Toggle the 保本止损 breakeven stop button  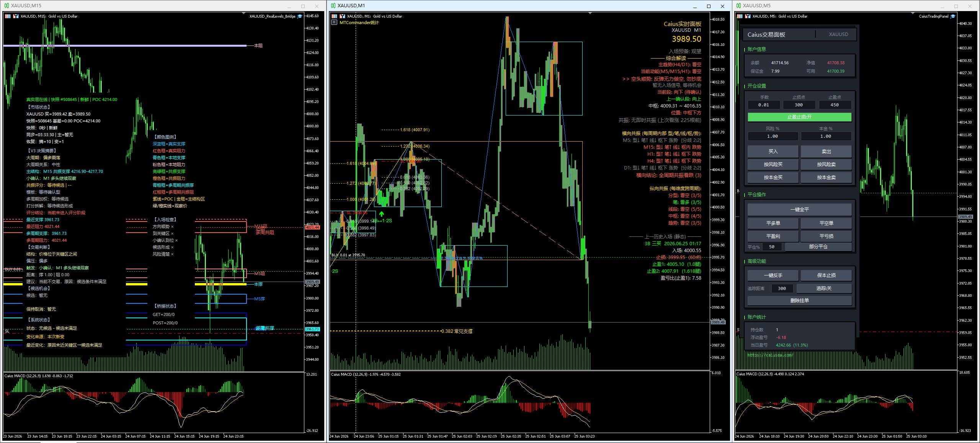click(x=826, y=275)
